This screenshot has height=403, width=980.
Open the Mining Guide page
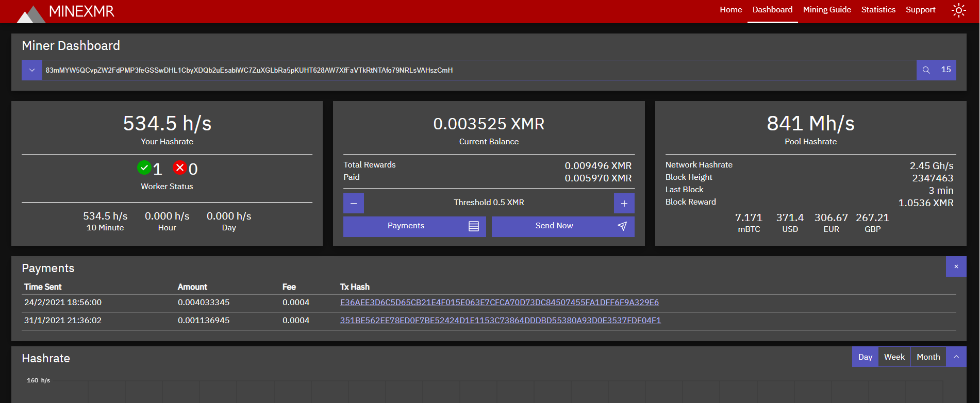[x=827, y=10]
